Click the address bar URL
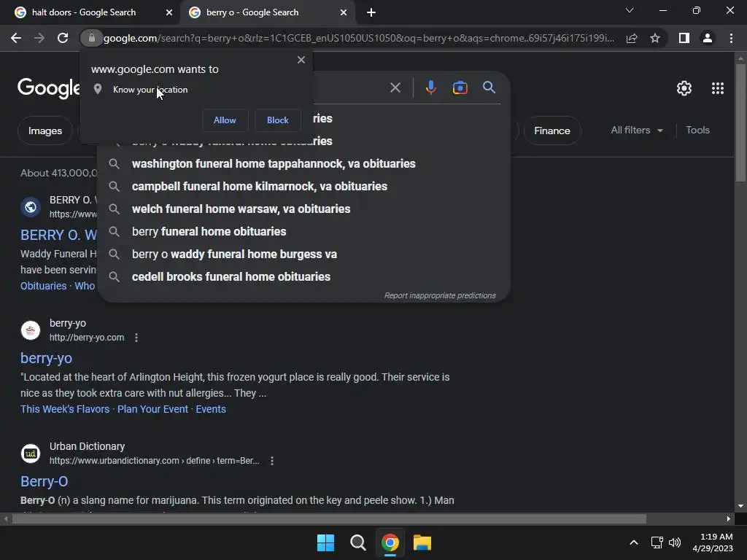The height and width of the screenshot is (560, 747). [359, 38]
